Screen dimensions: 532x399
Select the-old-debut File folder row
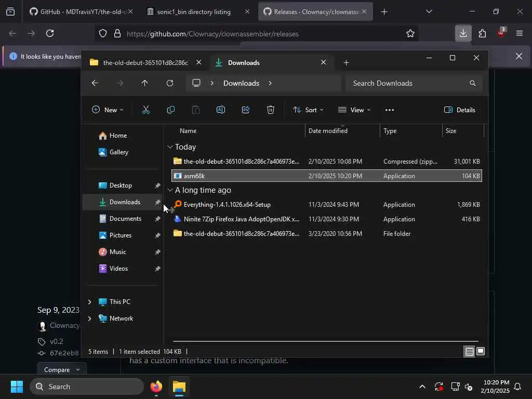327,234
